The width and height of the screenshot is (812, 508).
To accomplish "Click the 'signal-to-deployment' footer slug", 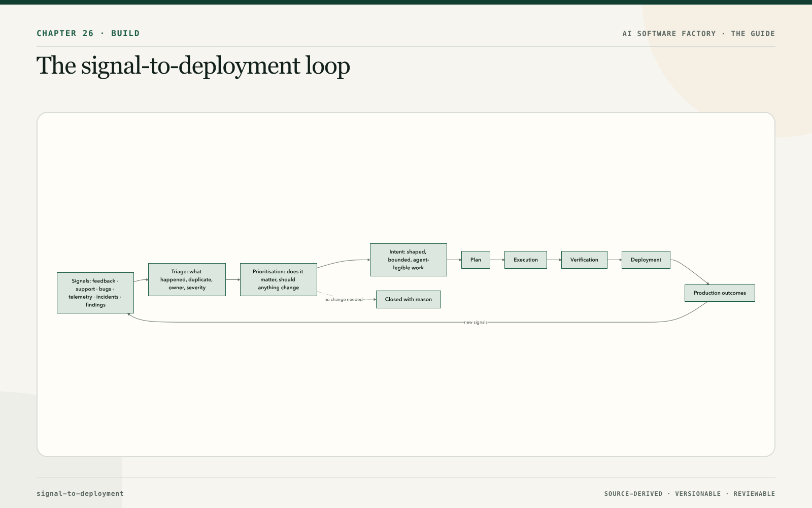I will pos(80,493).
